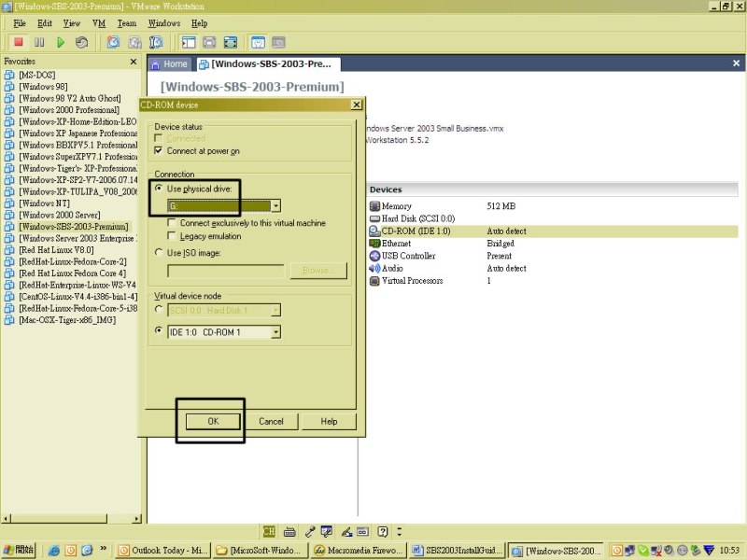747x560 pixels.
Task: Select [Windows 98] in Favorites list
Action: 43,87
